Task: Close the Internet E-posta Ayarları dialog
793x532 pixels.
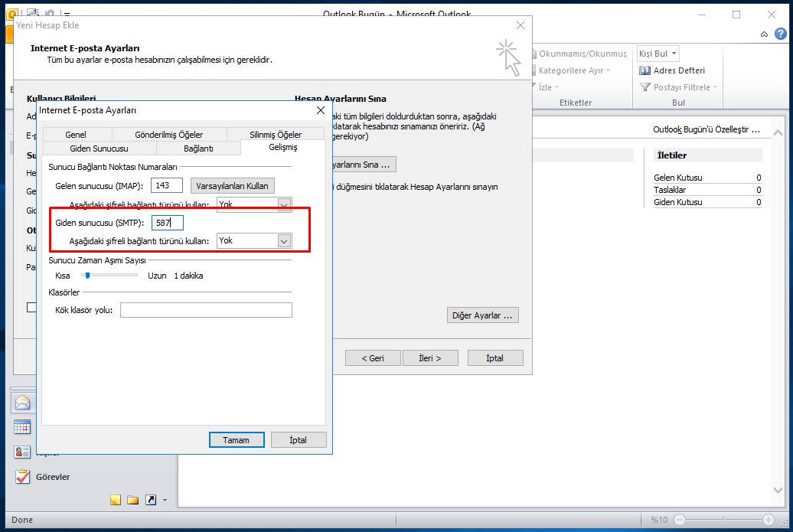Action: (321, 110)
